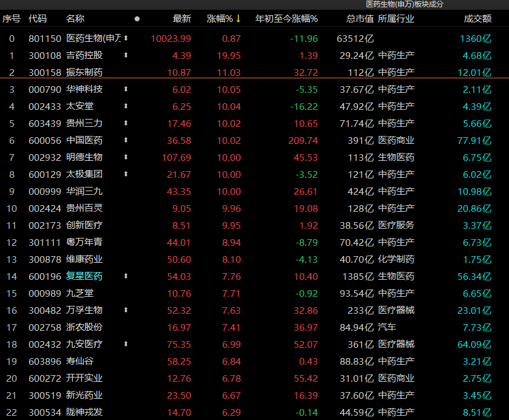
Task: Click the marker icon beside 太安堂
Action: pyautogui.click(x=126, y=106)
